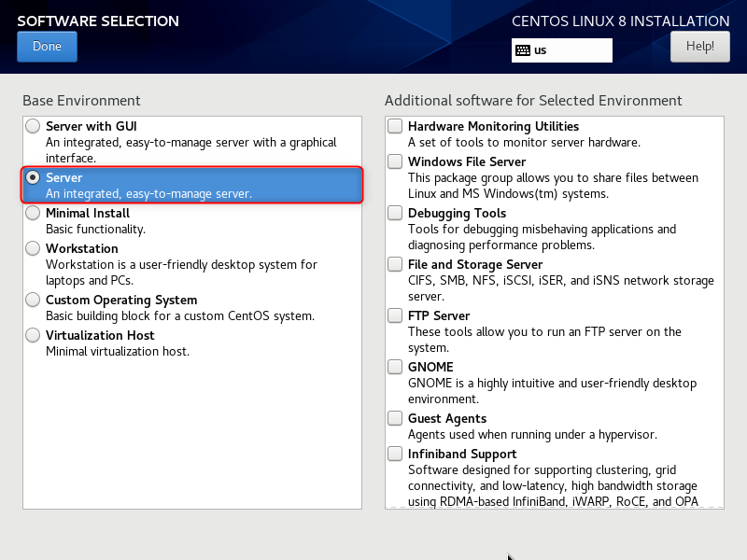
Task: Select the Virtualization Host radio button
Action: coord(33,335)
